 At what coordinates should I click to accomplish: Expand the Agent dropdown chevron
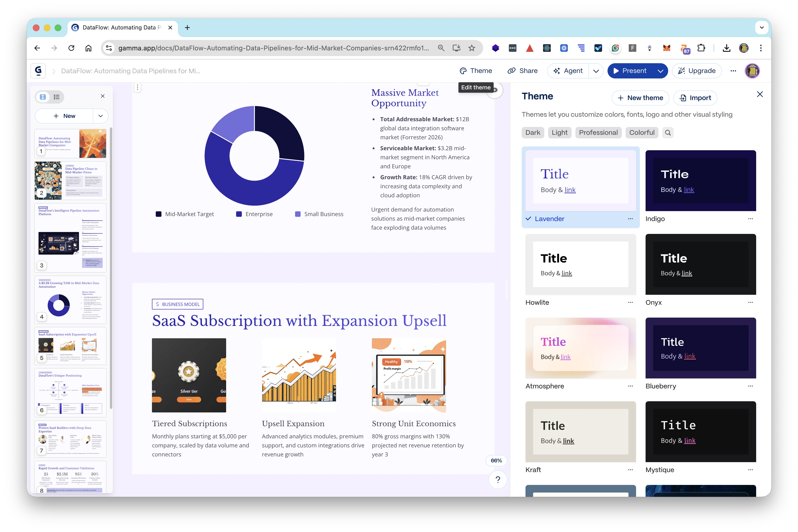(596, 71)
